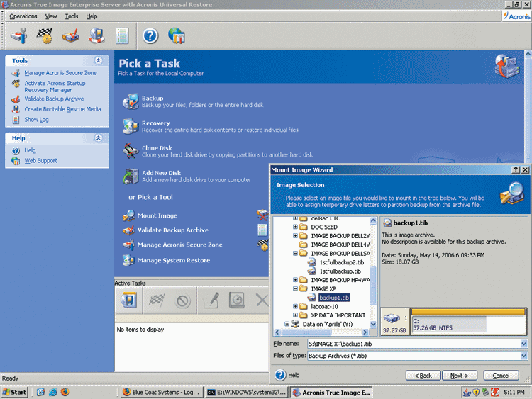This screenshot has height=399, width=532.
Task: Select the IMAGE BACKUP DELL4V folder
Action: tap(340, 245)
